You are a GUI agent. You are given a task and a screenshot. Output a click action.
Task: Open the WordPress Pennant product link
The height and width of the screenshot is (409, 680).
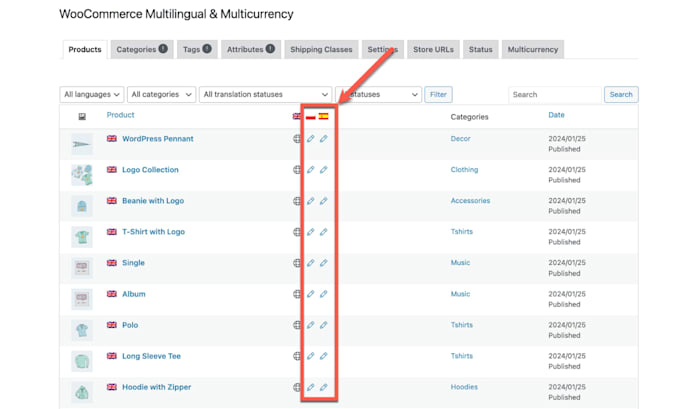(x=158, y=139)
